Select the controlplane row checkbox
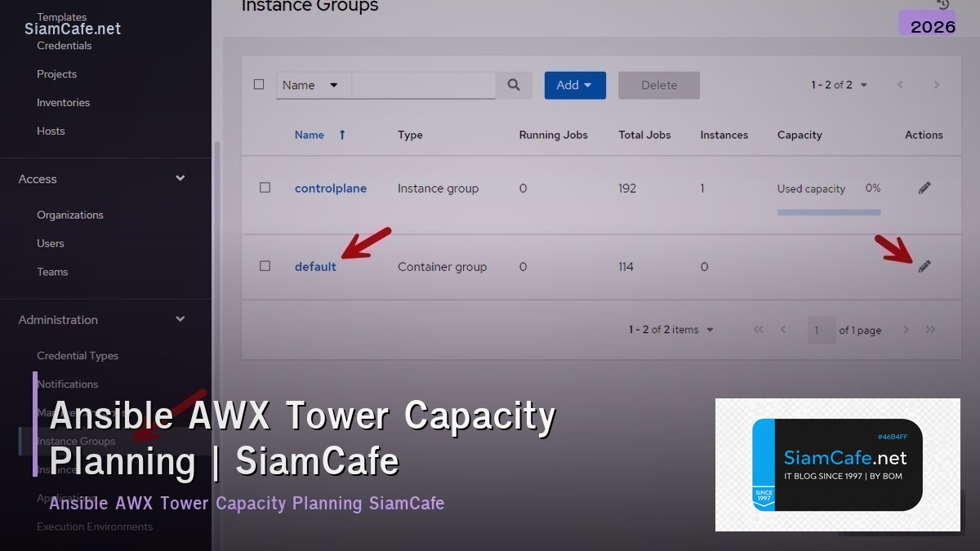 tap(265, 187)
